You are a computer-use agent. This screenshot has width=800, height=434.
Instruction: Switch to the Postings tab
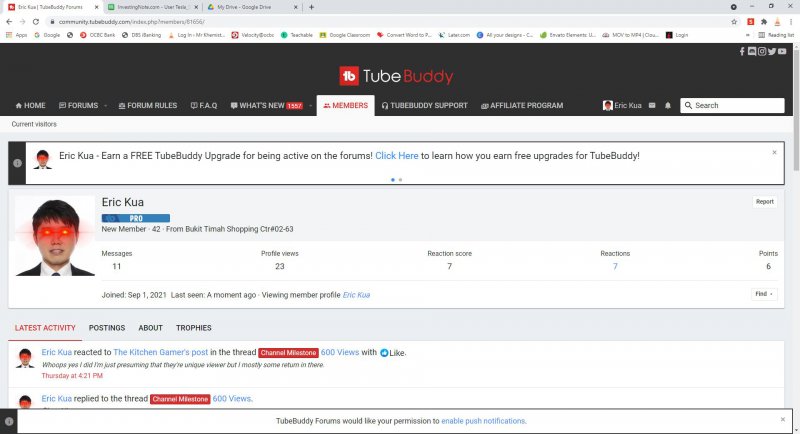[x=106, y=327]
